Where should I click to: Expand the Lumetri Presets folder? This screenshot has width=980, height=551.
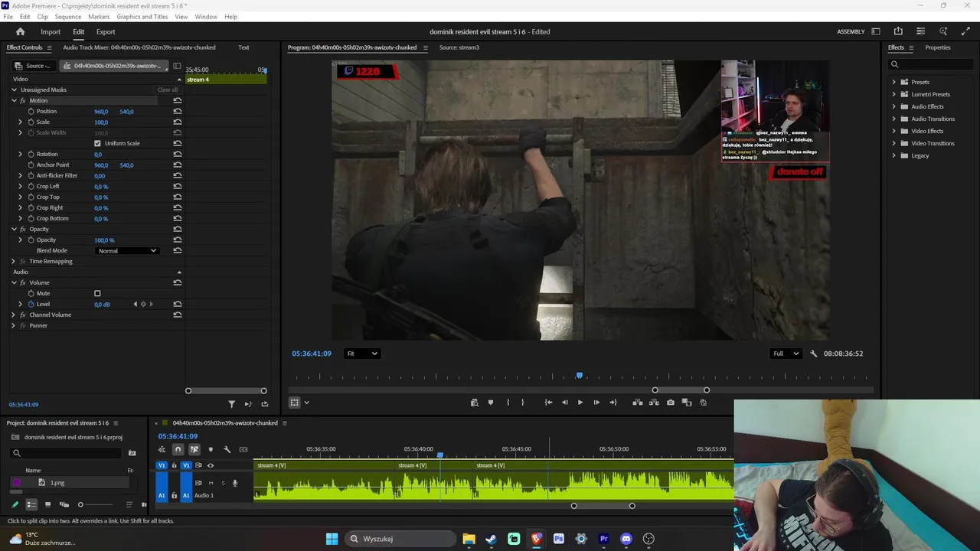[x=893, y=94]
